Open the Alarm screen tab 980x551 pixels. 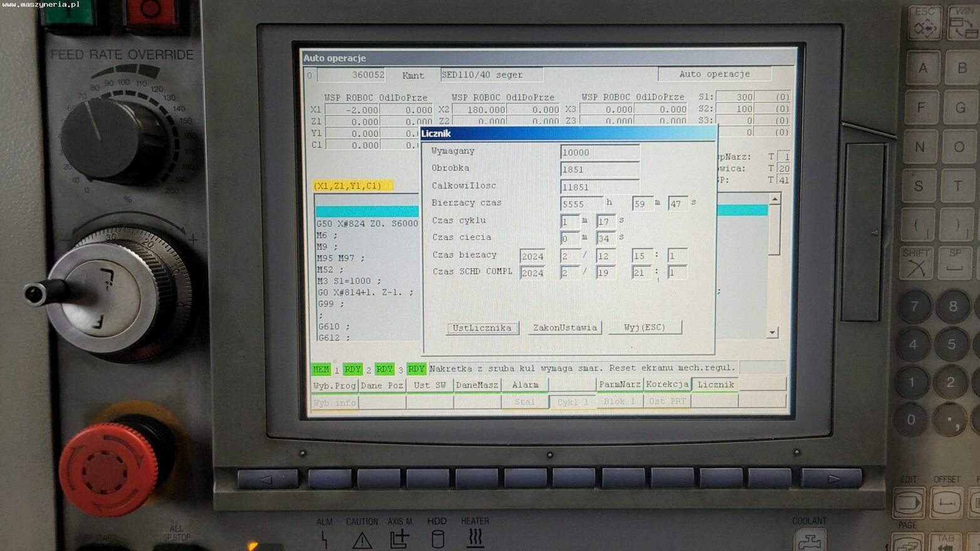point(525,384)
